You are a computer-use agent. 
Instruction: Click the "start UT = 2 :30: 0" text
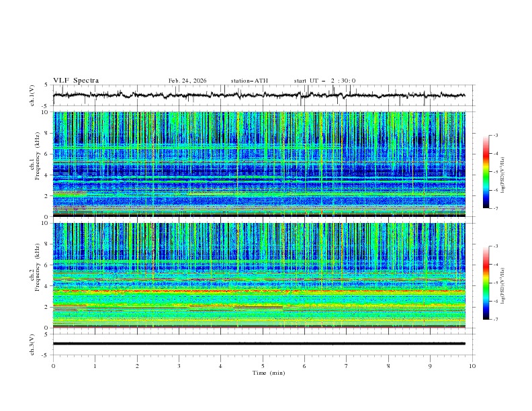(324, 81)
